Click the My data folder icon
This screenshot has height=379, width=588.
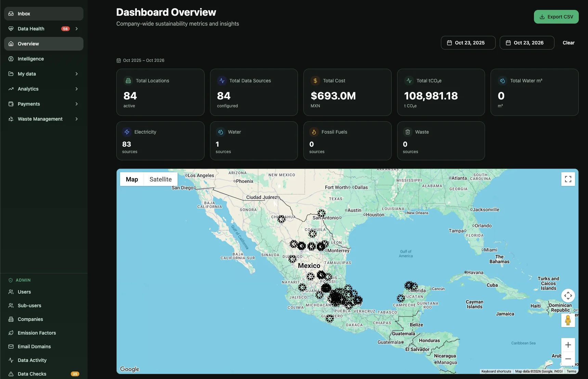point(11,74)
